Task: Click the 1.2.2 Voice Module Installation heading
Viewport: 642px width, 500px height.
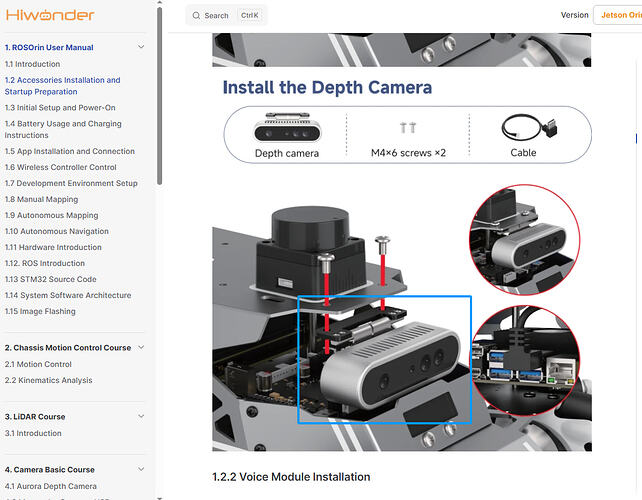Action: pyautogui.click(x=291, y=477)
